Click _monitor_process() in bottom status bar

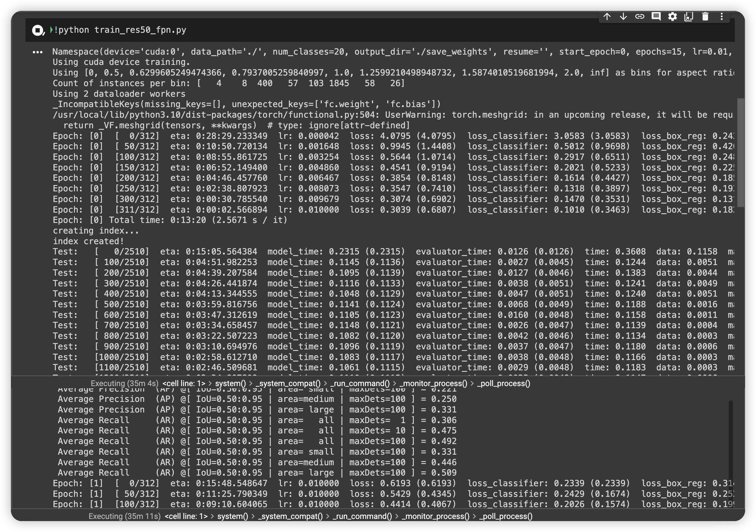pyautogui.click(x=436, y=516)
